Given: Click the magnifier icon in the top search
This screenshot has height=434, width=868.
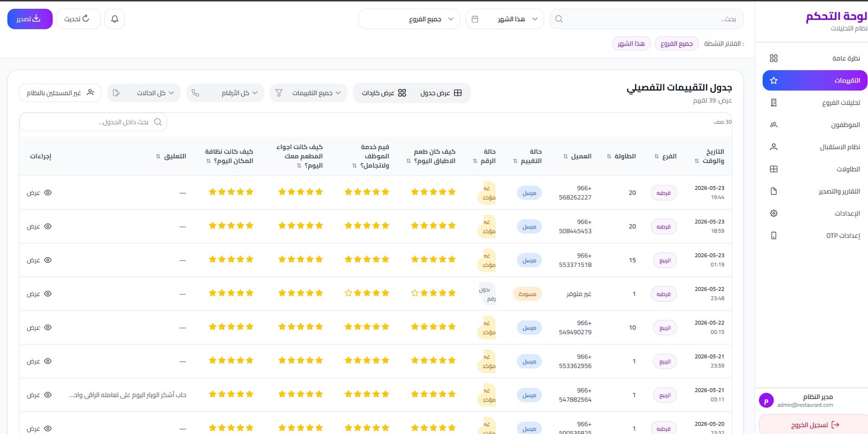Looking at the screenshot, I should 559,19.
